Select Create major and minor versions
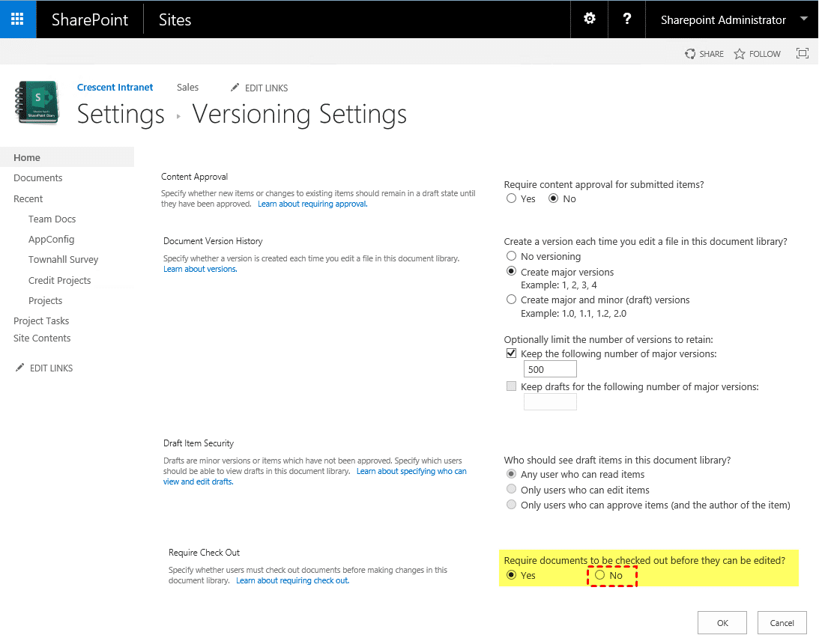 [x=512, y=300]
